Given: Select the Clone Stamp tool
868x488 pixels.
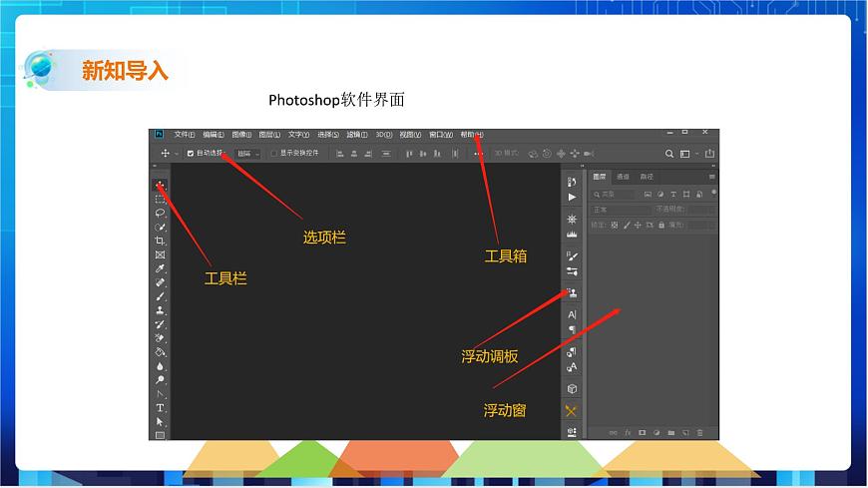Looking at the screenshot, I should (x=160, y=310).
